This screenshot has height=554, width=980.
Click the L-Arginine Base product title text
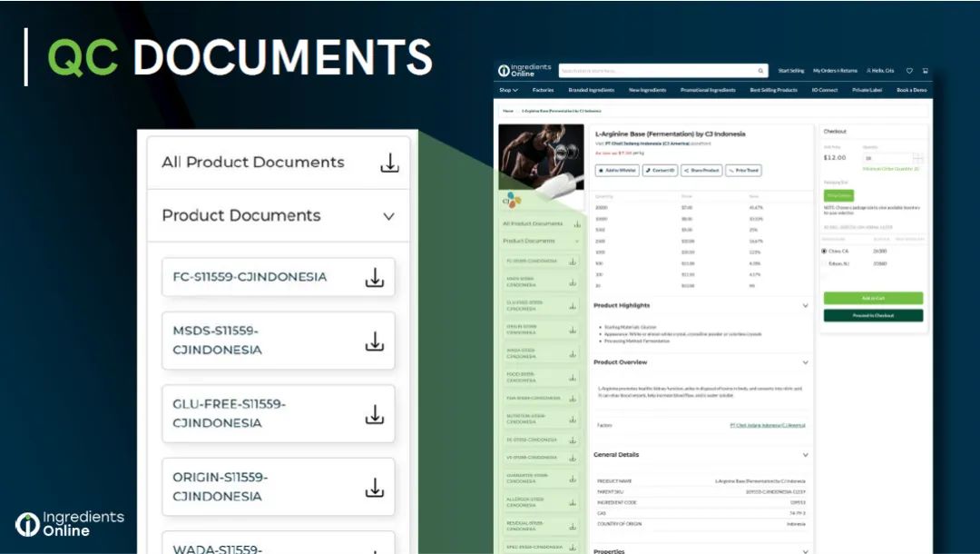[670, 134]
